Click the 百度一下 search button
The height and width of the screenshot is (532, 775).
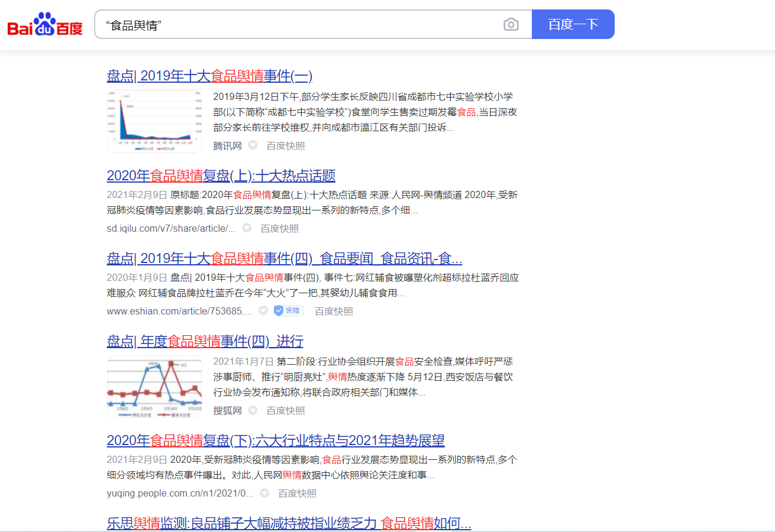click(x=573, y=24)
